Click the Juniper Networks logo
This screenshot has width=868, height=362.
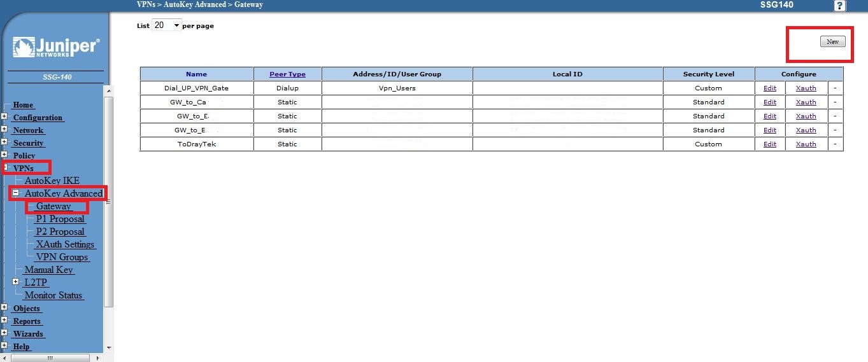point(56,48)
